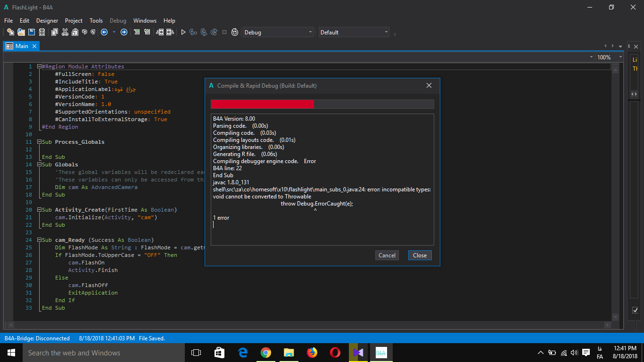
Task: Click the Cut scissors toolbar icon
Action: [65, 32]
